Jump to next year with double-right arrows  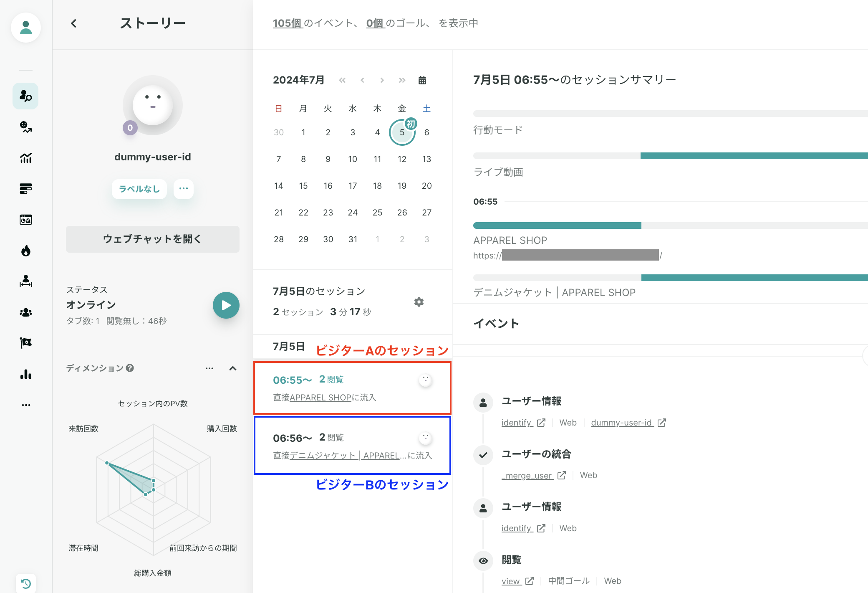click(x=402, y=80)
